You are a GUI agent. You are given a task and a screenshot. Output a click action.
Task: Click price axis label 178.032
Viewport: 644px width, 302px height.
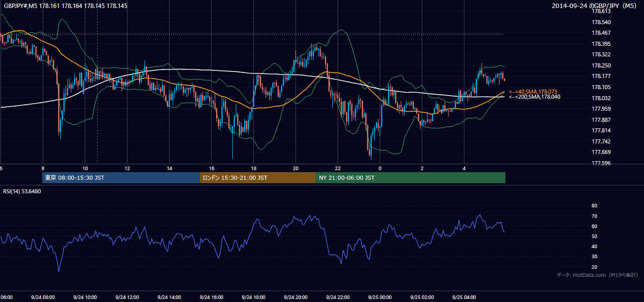point(601,98)
